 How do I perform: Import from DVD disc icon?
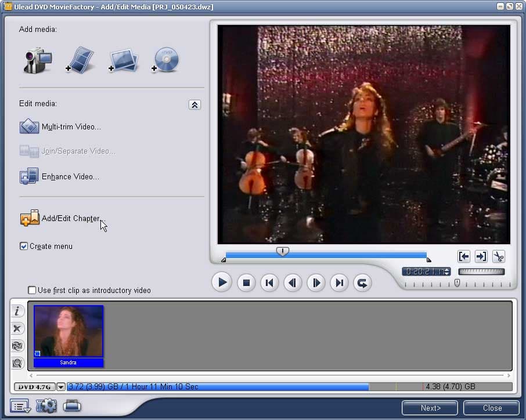(165, 60)
